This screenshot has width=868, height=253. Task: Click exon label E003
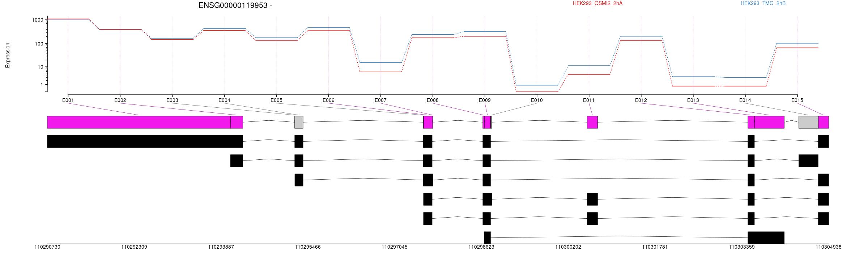172,100
